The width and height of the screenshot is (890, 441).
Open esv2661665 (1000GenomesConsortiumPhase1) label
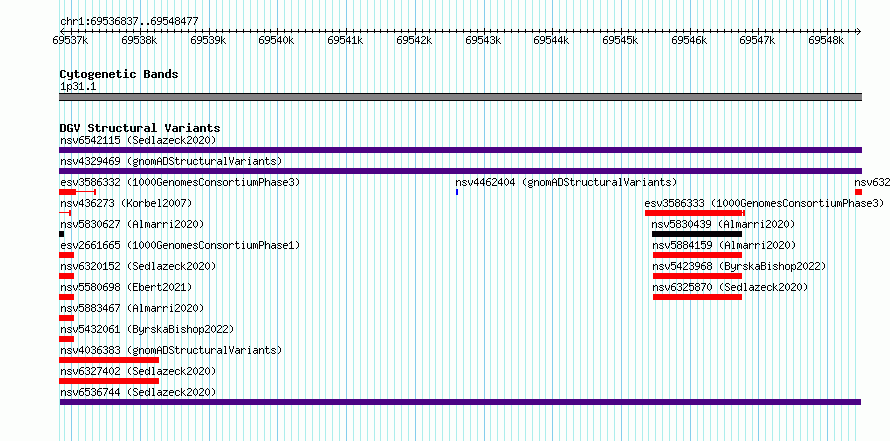(x=180, y=245)
